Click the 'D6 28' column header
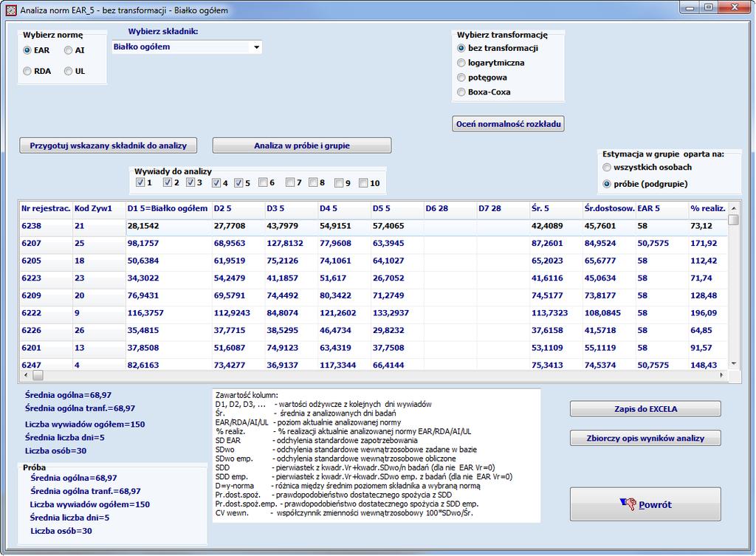 coord(450,208)
